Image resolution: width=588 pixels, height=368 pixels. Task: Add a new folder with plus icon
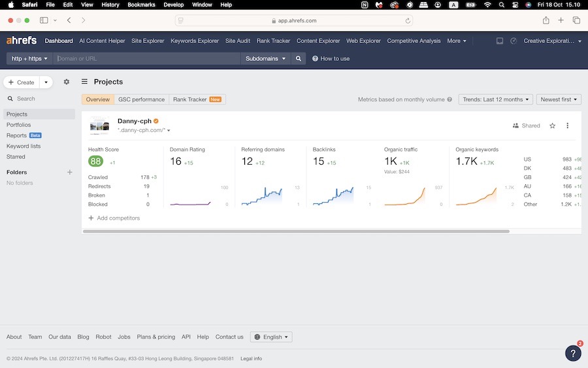[70, 173]
